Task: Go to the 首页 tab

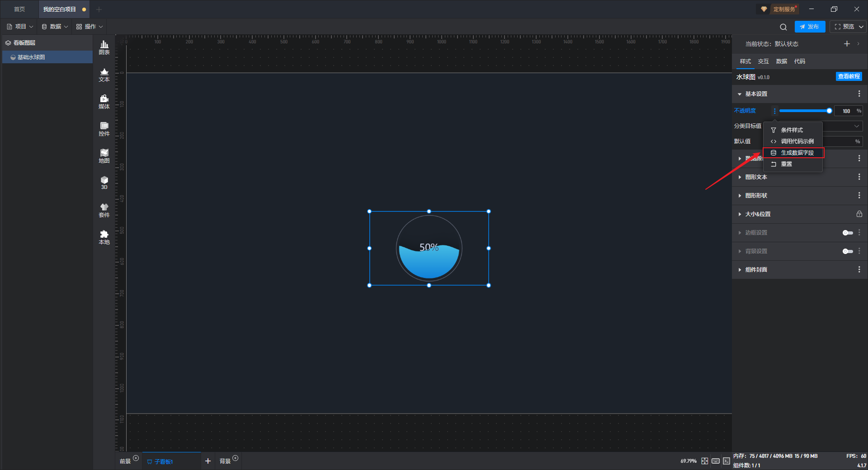Action: (x=19, y=9)
